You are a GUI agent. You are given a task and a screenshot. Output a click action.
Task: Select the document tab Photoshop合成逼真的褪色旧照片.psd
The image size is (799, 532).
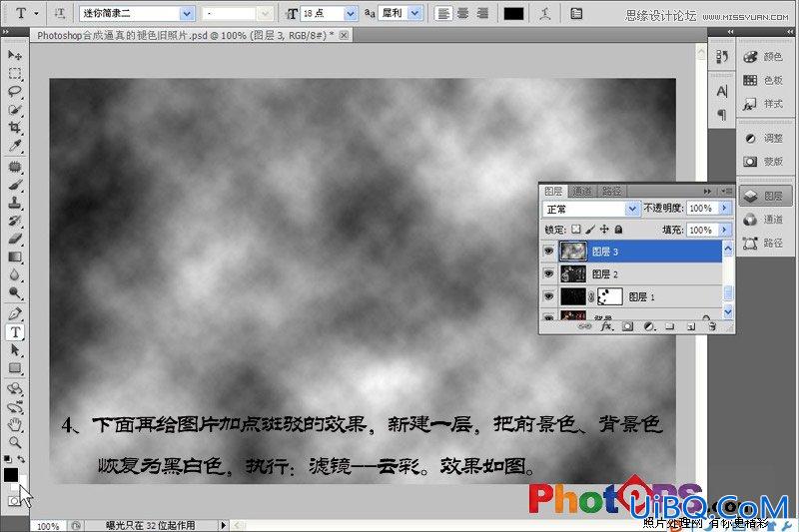click(x=186, y=35)
